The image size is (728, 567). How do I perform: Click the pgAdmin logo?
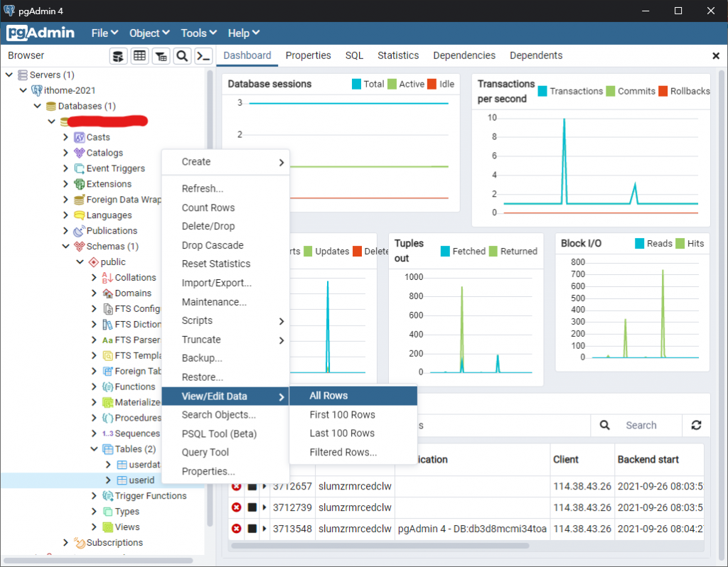point(41,33)
